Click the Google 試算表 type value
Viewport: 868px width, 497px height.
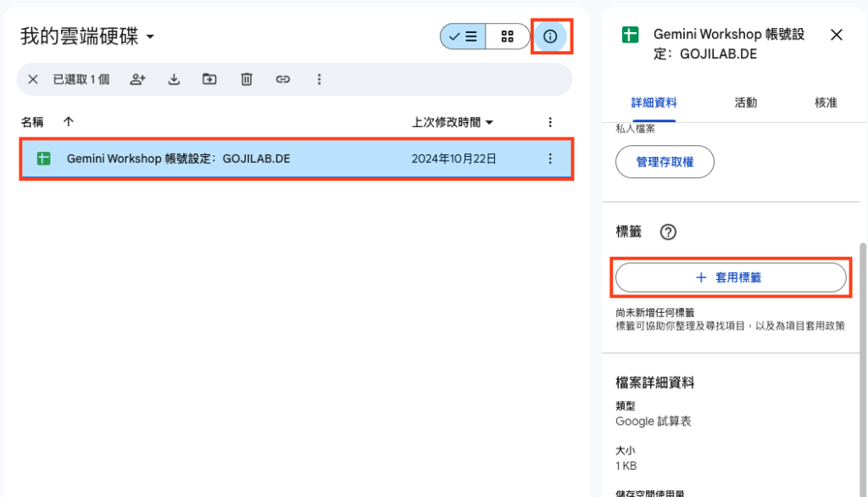click(x=654, y=422)
